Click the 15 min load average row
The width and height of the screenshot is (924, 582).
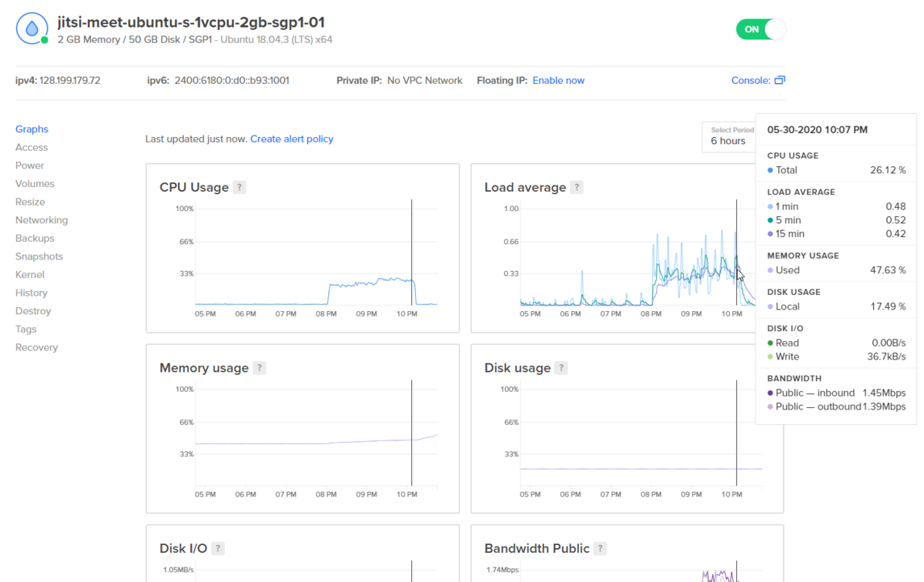coord(836,234)
